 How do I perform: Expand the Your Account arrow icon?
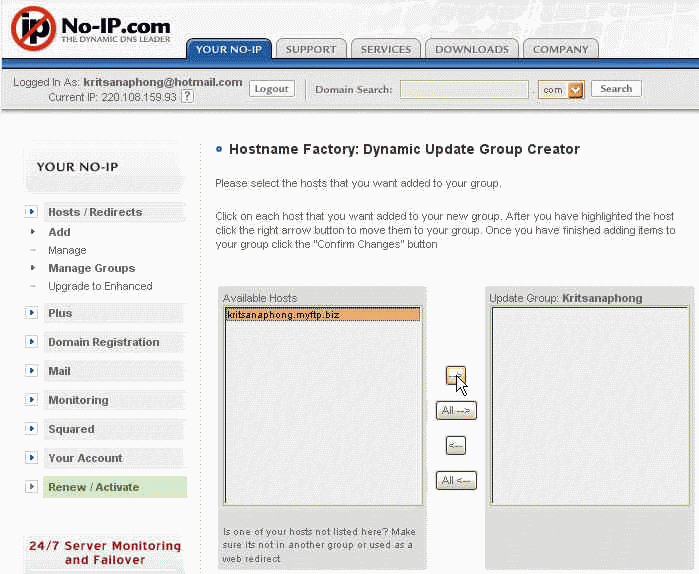click(x=31, y=457)
